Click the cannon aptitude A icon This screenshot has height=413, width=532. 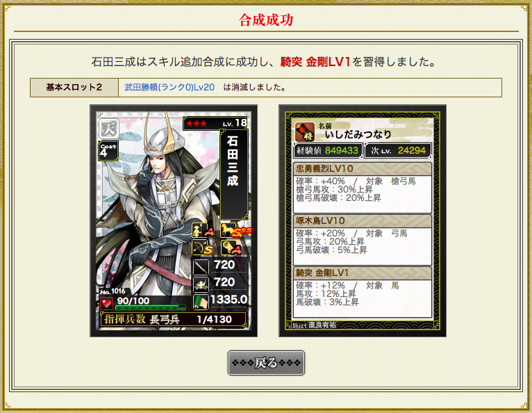pyautogui.click(x=231, y=248)
